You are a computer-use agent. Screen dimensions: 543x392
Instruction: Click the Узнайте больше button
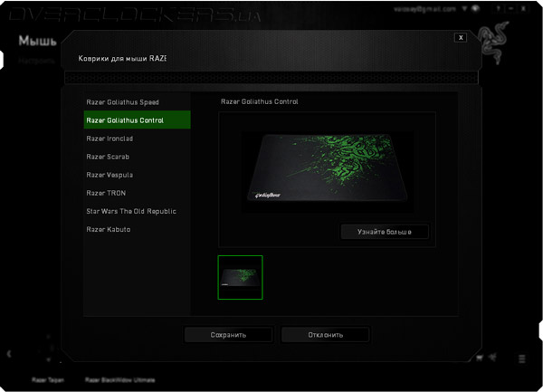coord(385,232)
